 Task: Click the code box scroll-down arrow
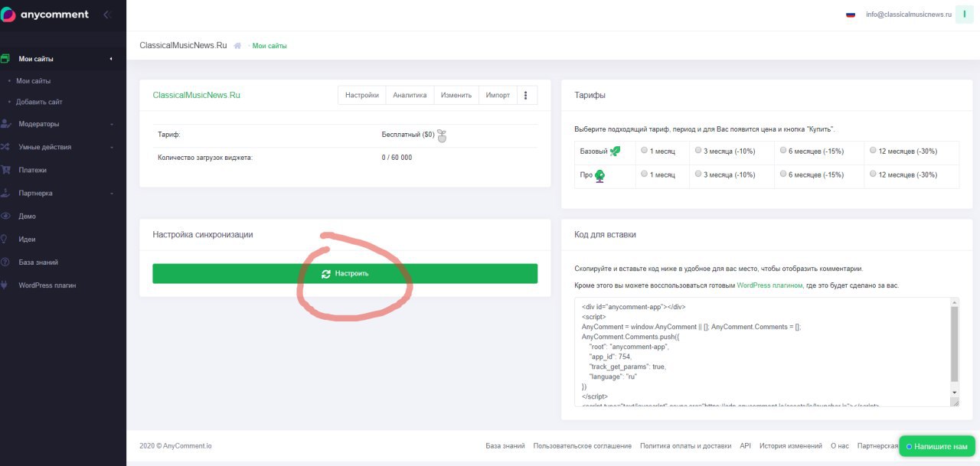(954, 393)
